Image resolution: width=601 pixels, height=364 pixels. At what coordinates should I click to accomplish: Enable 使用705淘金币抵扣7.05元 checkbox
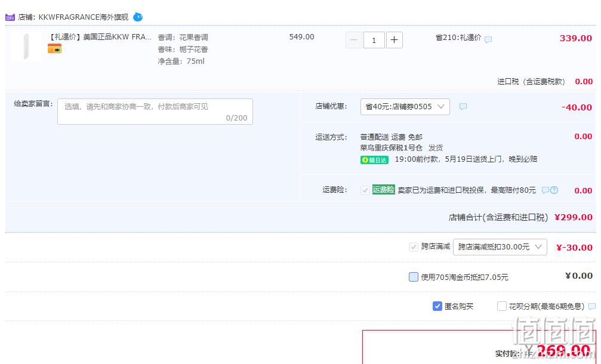point(413,277)
